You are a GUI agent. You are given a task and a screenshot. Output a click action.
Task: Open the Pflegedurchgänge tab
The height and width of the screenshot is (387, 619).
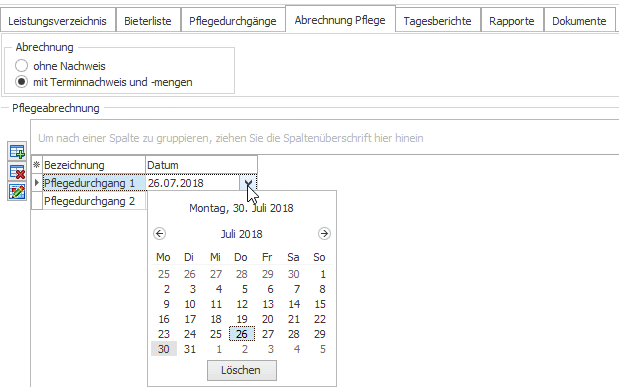click(x=233, y=21)
